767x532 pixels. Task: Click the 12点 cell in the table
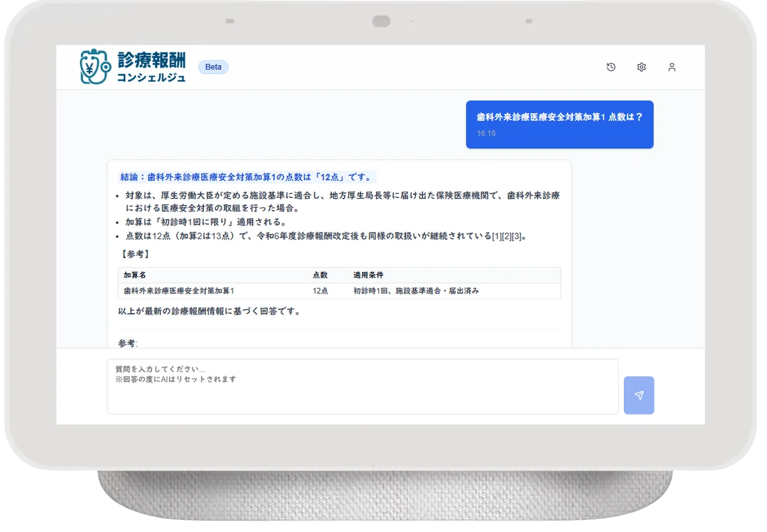click(320, 291)
